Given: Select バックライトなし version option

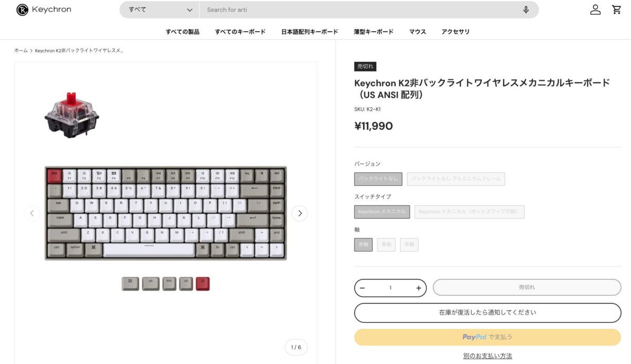Looking at the screenshot, I should point(378,179).
